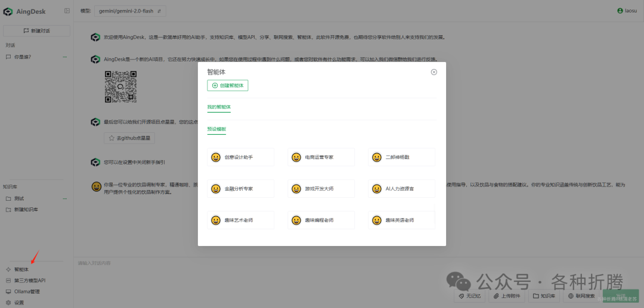Click the laosu user account
This screenshot has width=644, height=308.
coord(627,11)
